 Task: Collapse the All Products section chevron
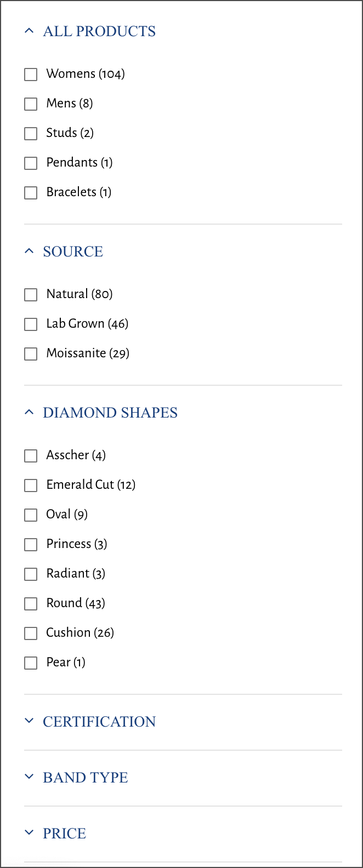coord(30,31)
